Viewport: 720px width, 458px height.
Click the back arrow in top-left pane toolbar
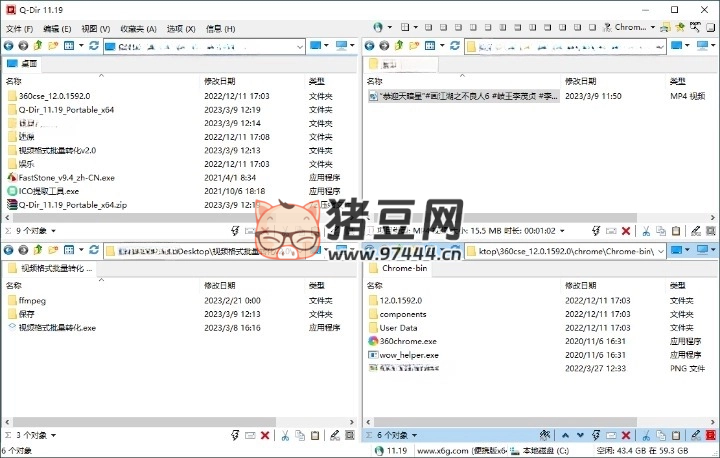tap(10, 45)
